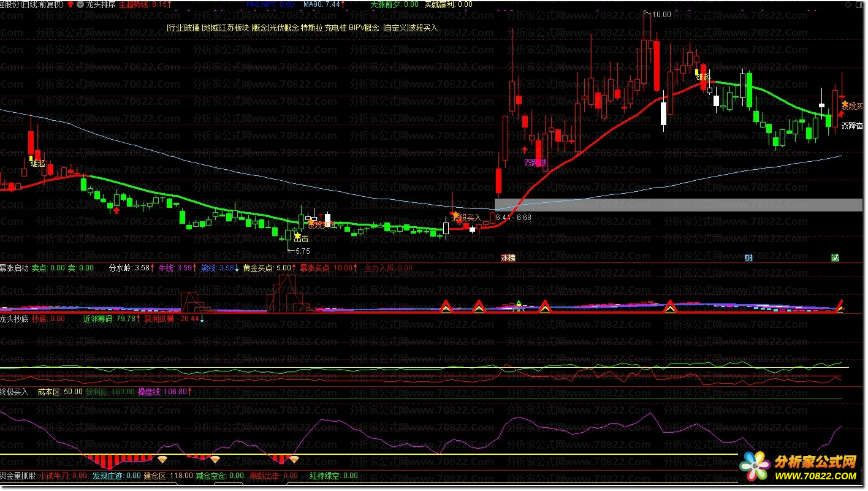Click the 6.41 - 6.68 gap label
The height and width of the screenshot is (491, 868).
[x=513, y=218]
